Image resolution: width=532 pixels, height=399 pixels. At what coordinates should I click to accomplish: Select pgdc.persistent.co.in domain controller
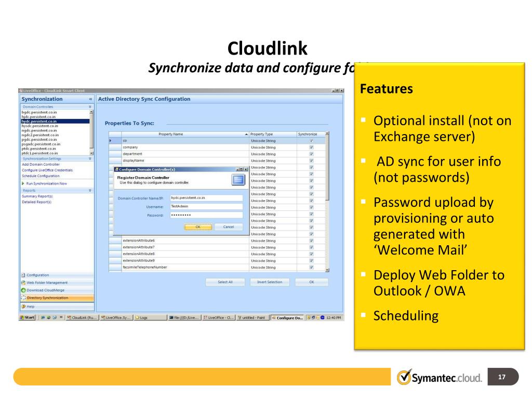pyautogui.click(x=55, y=139)
